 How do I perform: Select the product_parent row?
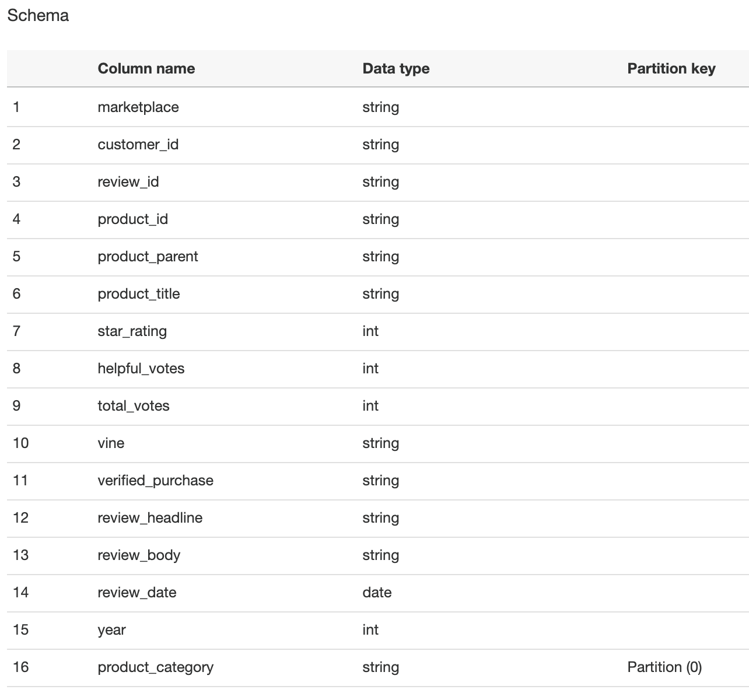click(378, 257)
